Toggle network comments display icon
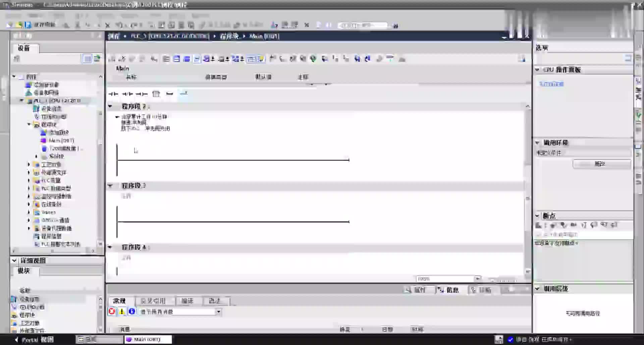 pyautogui.click(x=251, y=59)
